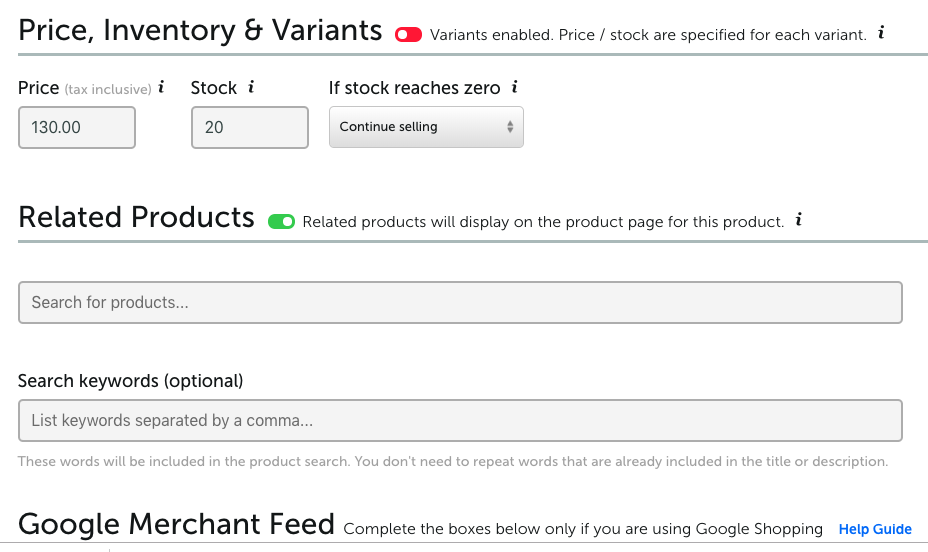928x552 pixels.
Task: Click the Google Merchant Feed heading
Action: pyautogui.click(x=176, y=524)
